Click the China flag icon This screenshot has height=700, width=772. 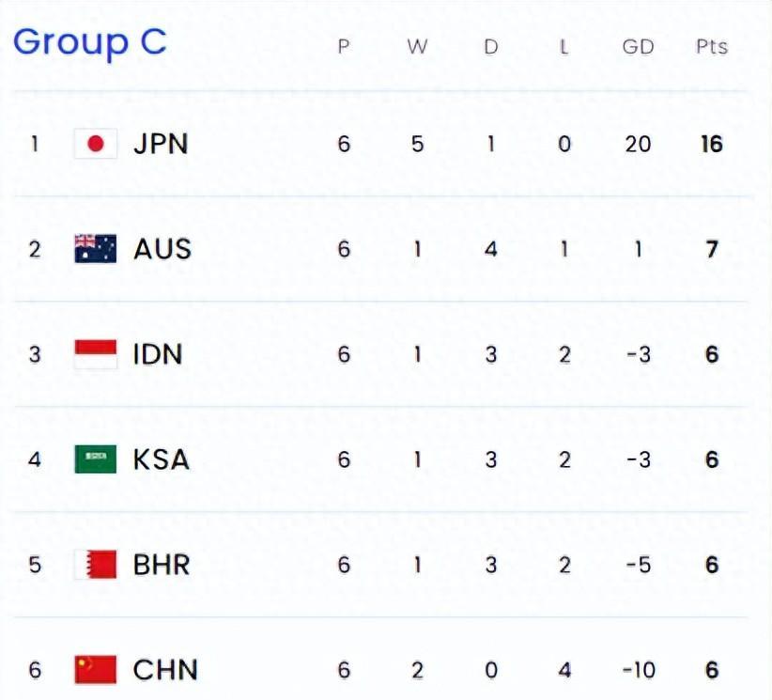96,669
